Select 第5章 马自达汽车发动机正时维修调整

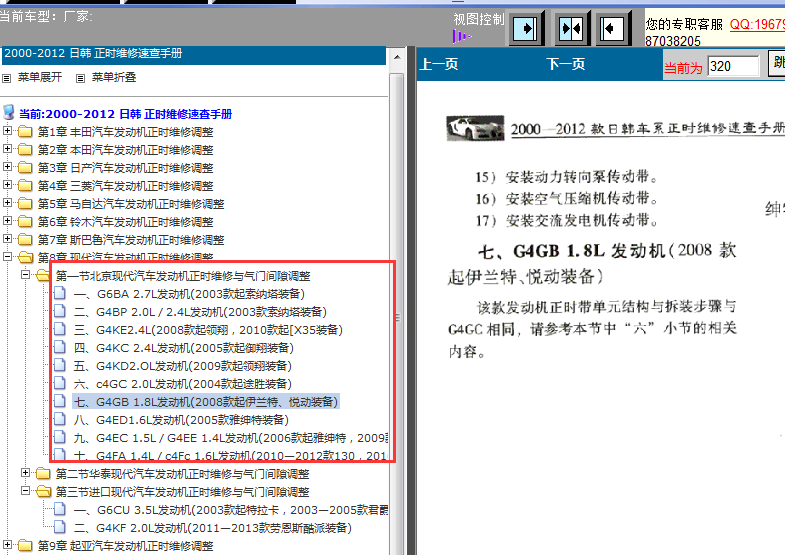tap(131, 204)
